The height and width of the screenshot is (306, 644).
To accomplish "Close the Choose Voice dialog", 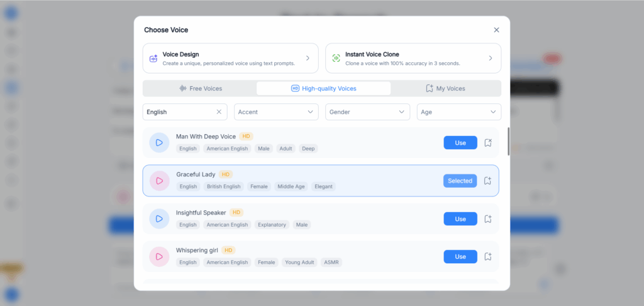I will tap(496, 30).
